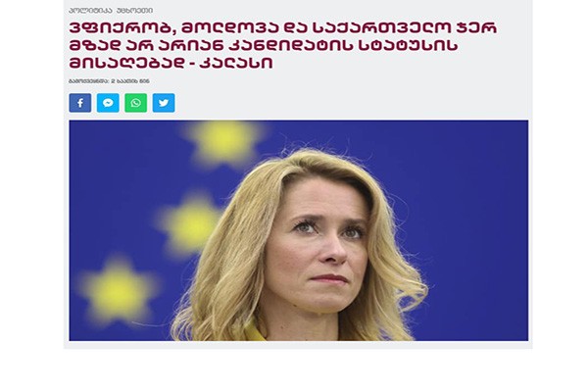Tweet the article with Twitter icon

164,103
